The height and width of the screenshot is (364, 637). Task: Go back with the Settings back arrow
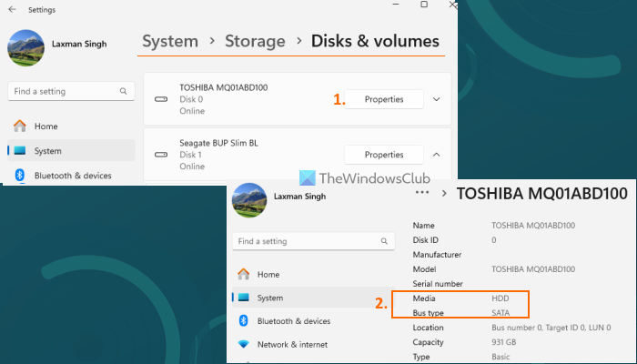tap(12, 9)
